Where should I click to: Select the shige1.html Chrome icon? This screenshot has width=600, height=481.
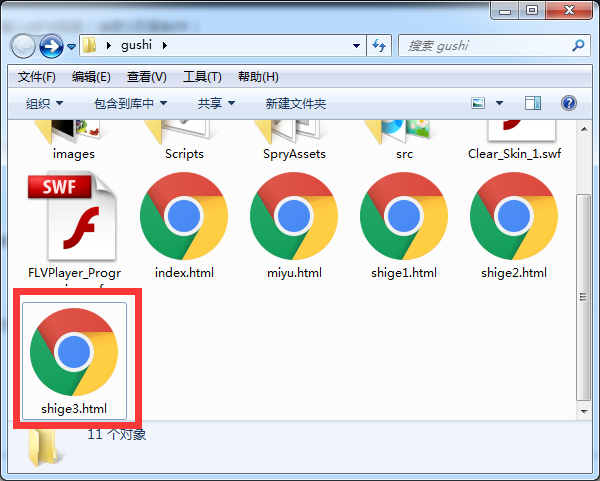[404, 216]
